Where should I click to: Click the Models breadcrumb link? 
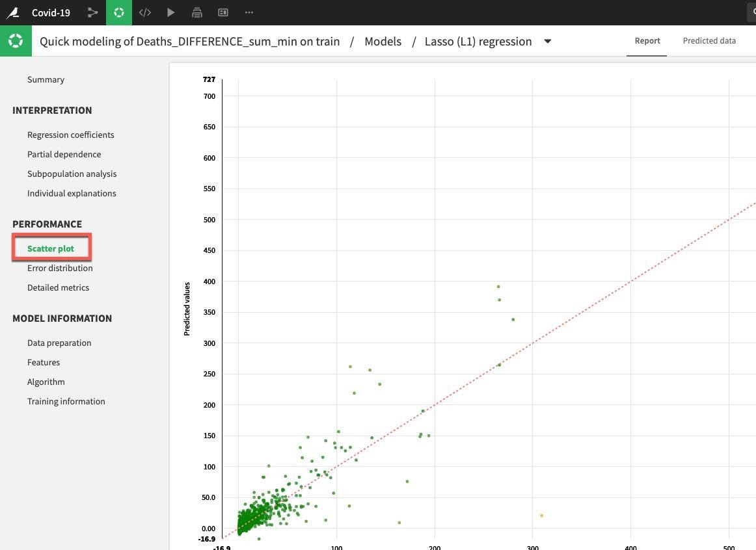tap(383, 42)
